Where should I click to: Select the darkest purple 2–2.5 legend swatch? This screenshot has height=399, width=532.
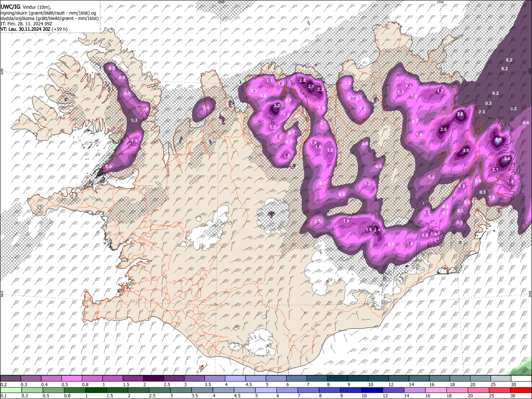153,379
